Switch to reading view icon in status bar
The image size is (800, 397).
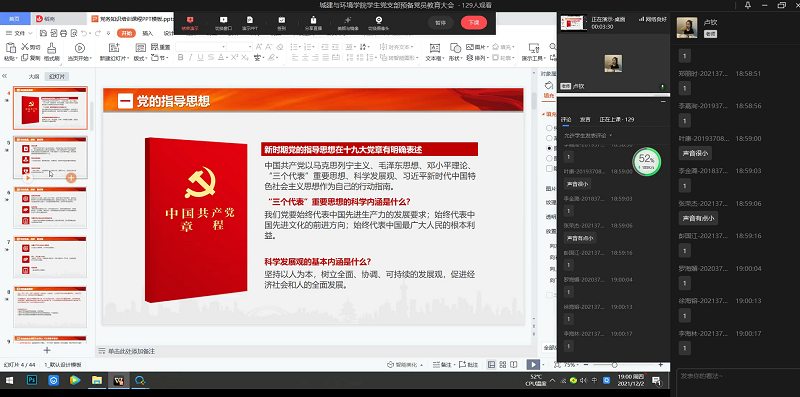[514, 364]
